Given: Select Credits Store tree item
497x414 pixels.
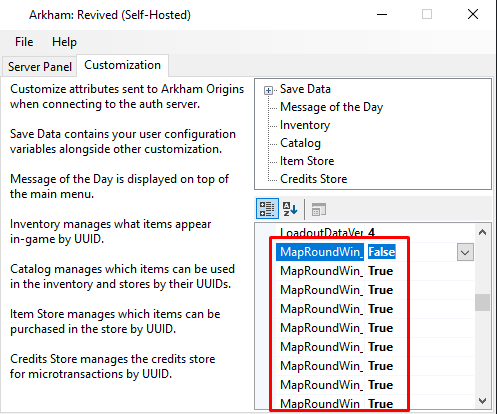Looking at the screenshot, I should tap(314, 179).
